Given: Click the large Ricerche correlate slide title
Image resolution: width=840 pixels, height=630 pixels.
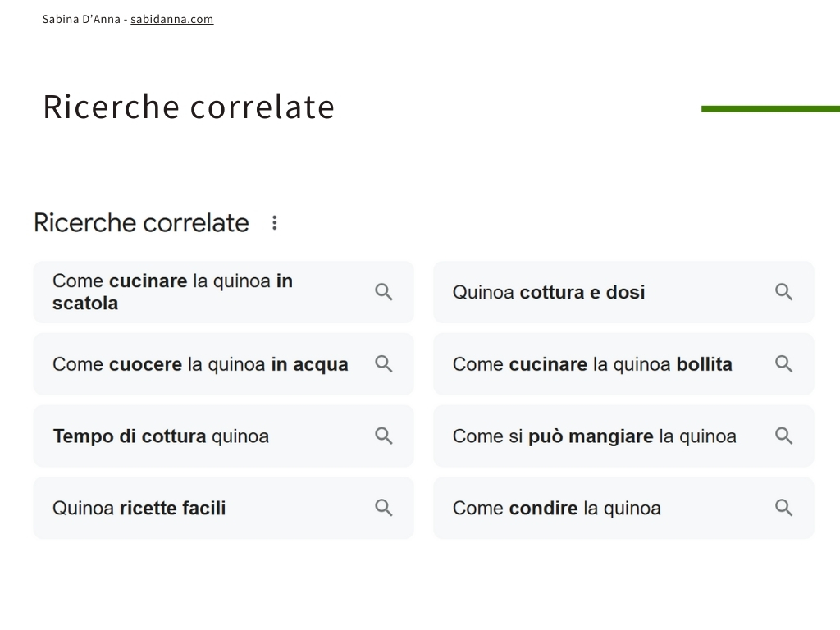Looking at the screenshot, I should click(189, 107).
